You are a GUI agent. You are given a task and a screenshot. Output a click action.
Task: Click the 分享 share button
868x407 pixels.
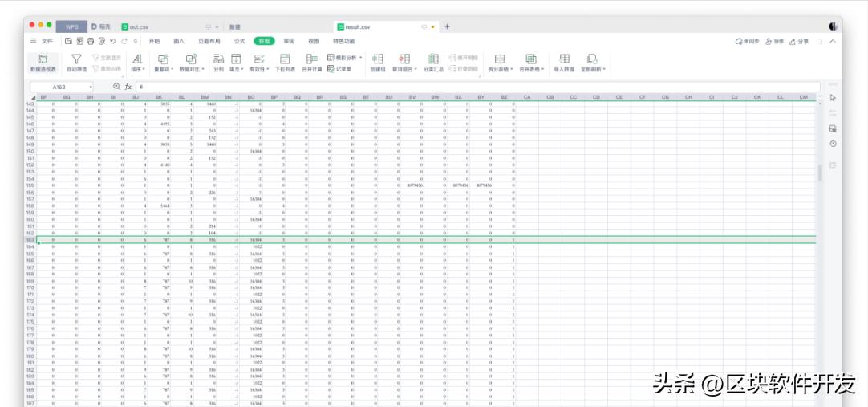click(800, 41)
